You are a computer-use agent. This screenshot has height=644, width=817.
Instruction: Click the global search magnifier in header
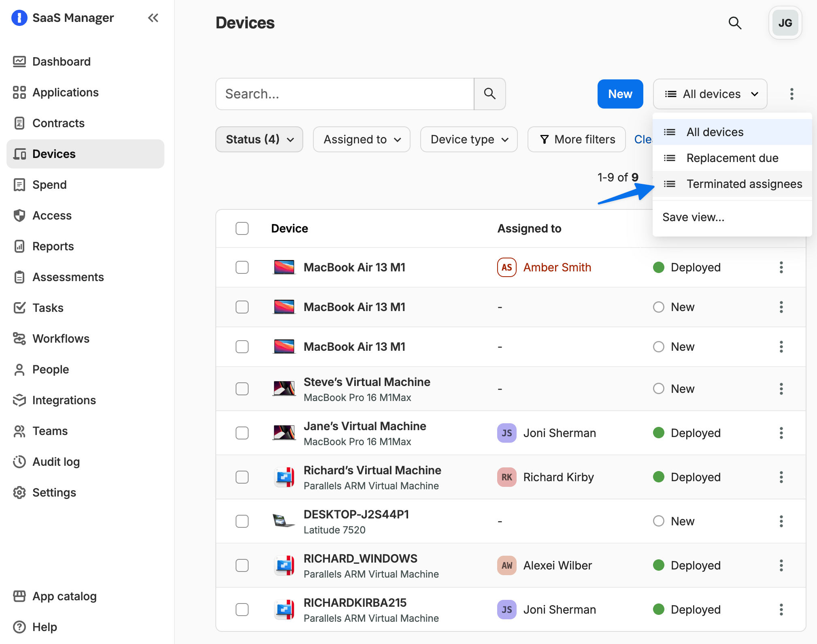pyautogui.click(x=735, y=23)
